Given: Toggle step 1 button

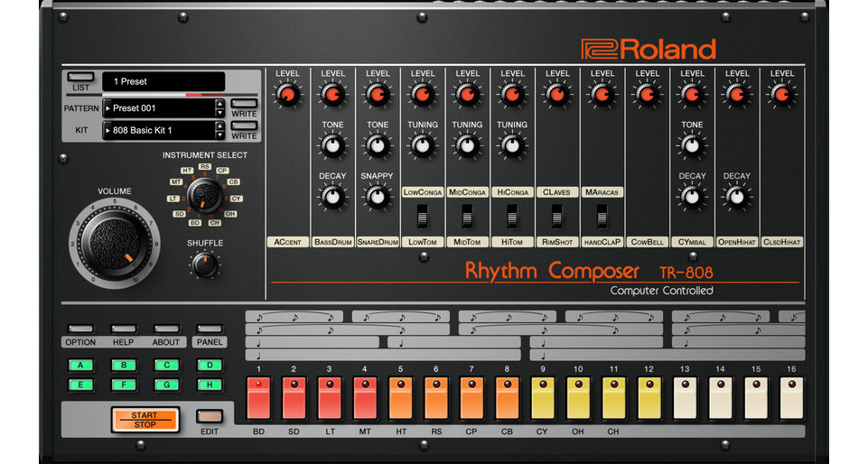Looking at the screenshot, I should click(258, 398).
